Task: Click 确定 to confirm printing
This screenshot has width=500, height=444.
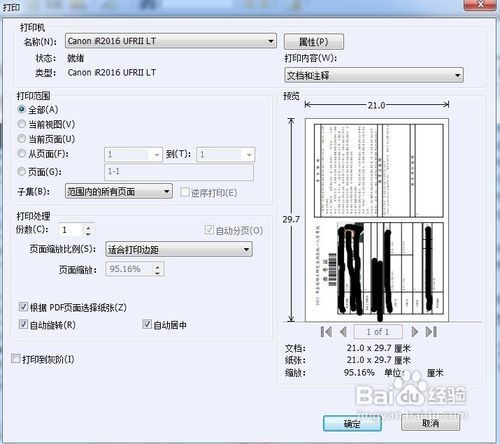Action: point(352,424)
